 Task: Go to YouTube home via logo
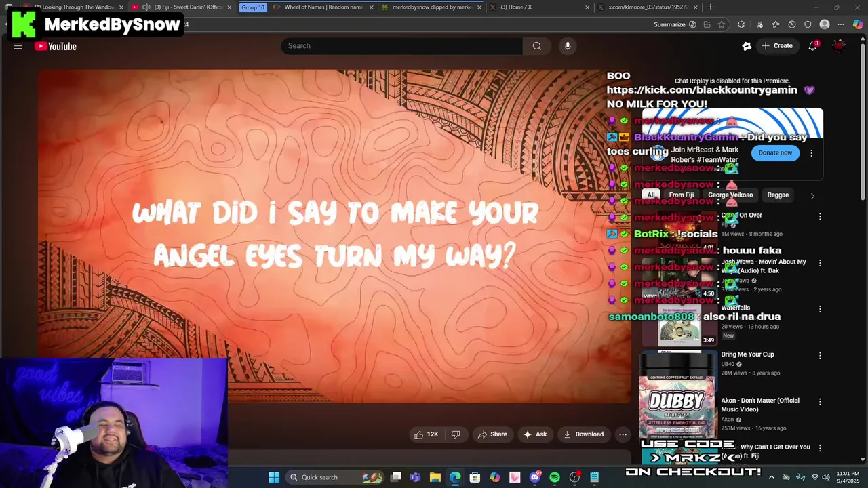click(x=56, y=46)
